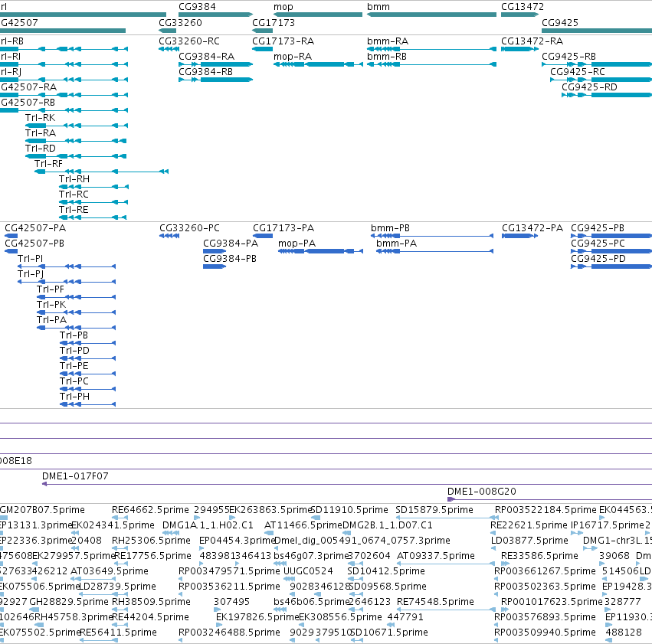The image size is (652, 644).
Task: Open transcript label Trl-RD
Action: tap(41, 149)
